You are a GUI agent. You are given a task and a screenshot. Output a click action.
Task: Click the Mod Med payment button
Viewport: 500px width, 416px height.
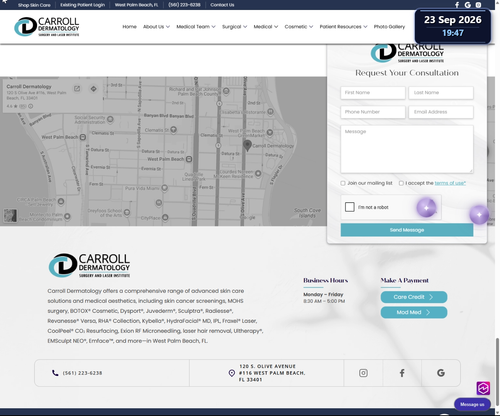[414, 312]
